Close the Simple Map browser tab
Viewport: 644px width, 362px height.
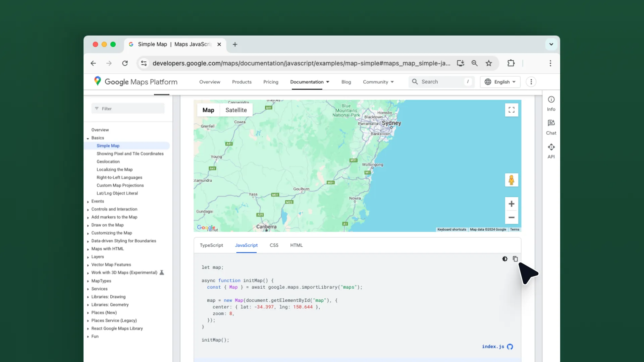click(219, 44)
